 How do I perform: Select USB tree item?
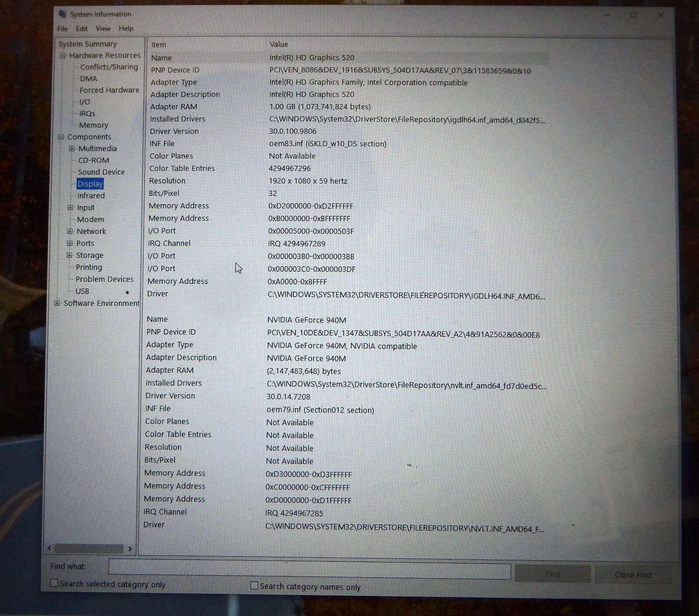[82, 291]
